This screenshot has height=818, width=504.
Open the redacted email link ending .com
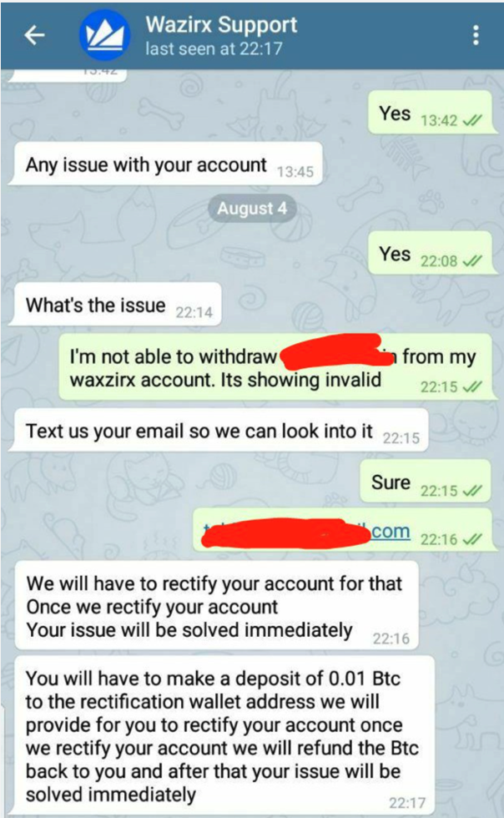[306, 532]
